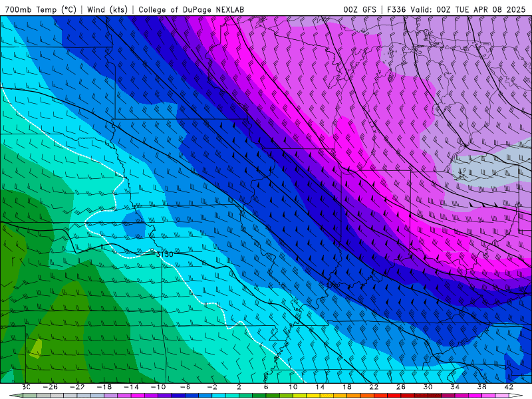Click the positive "2" label between -2 and 6

[x=239, y=387]
